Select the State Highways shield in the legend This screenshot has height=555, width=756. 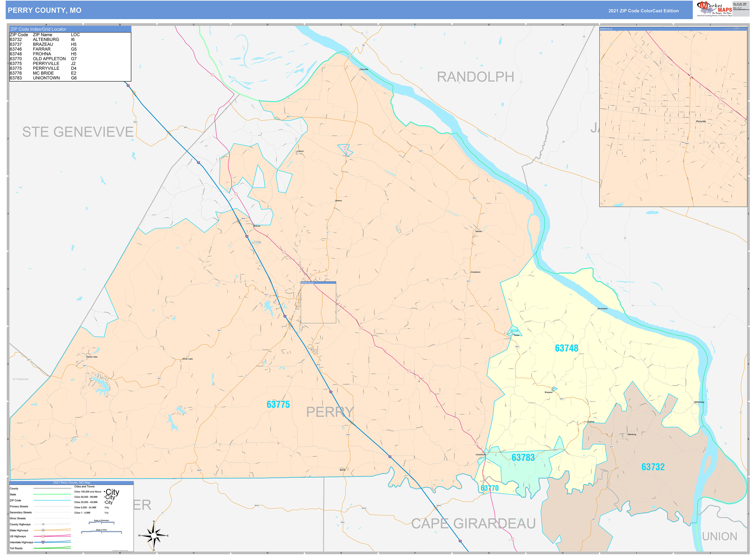click(x=43, y=530)
